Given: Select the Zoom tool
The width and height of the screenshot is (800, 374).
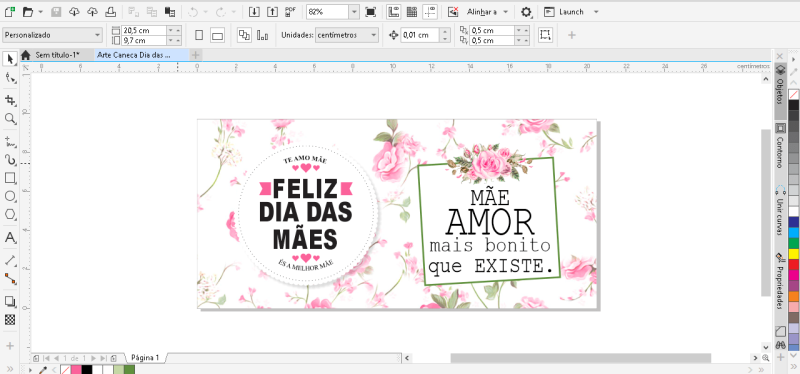Looking at the screenshot, I should pyautogui.click(x=10, y=119).
